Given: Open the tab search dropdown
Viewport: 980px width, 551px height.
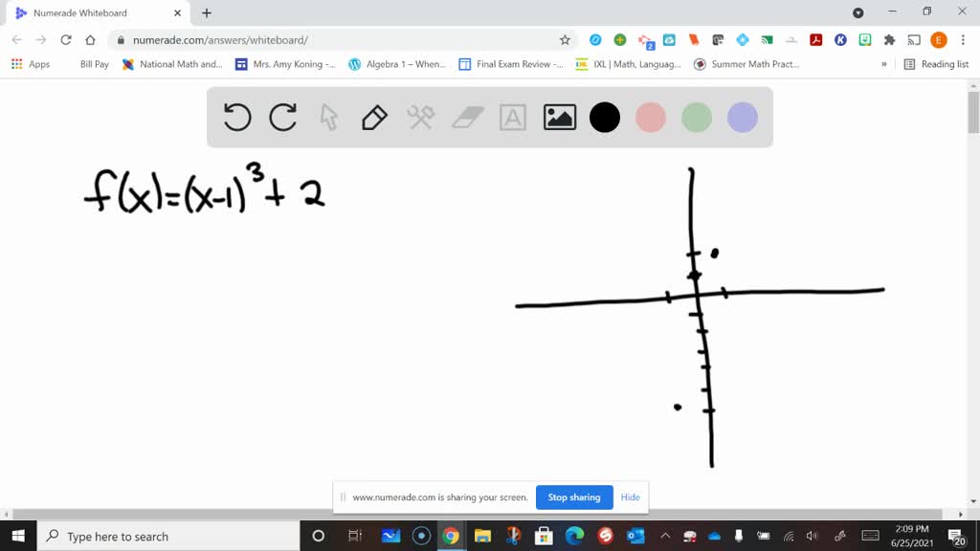Looking at the screenshot, I should pos(858,13).
